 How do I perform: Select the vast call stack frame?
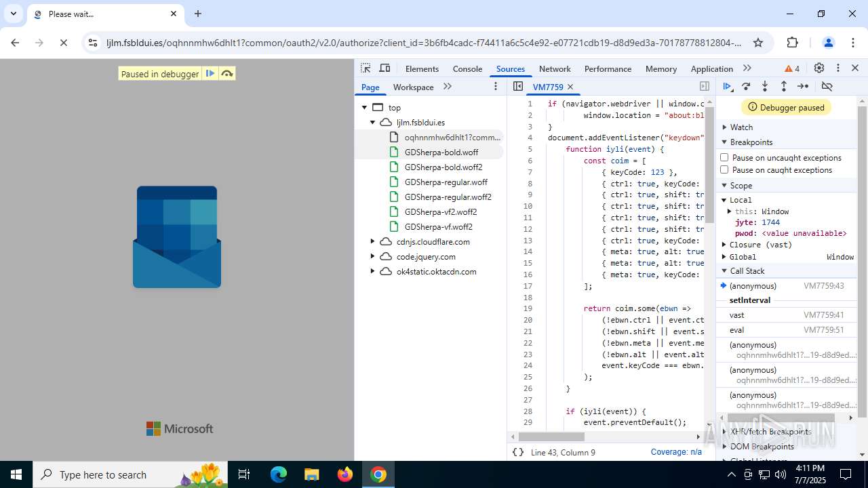786,315
